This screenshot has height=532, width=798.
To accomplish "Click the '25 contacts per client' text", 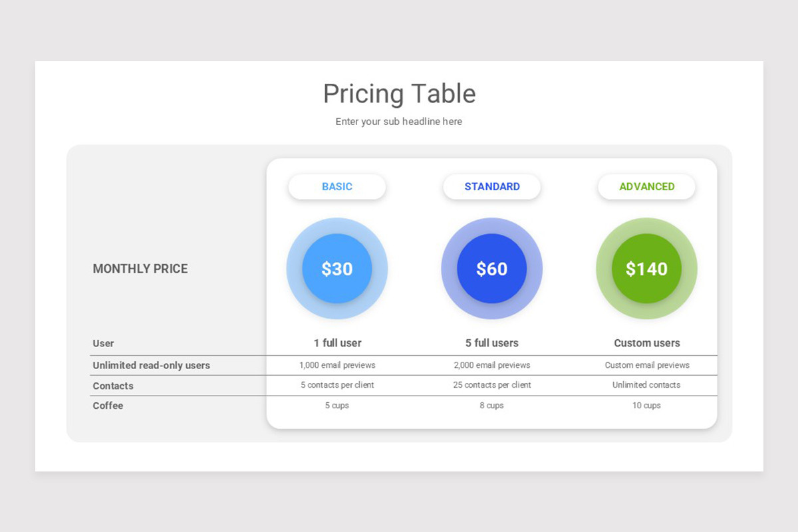I will point(492,385).
